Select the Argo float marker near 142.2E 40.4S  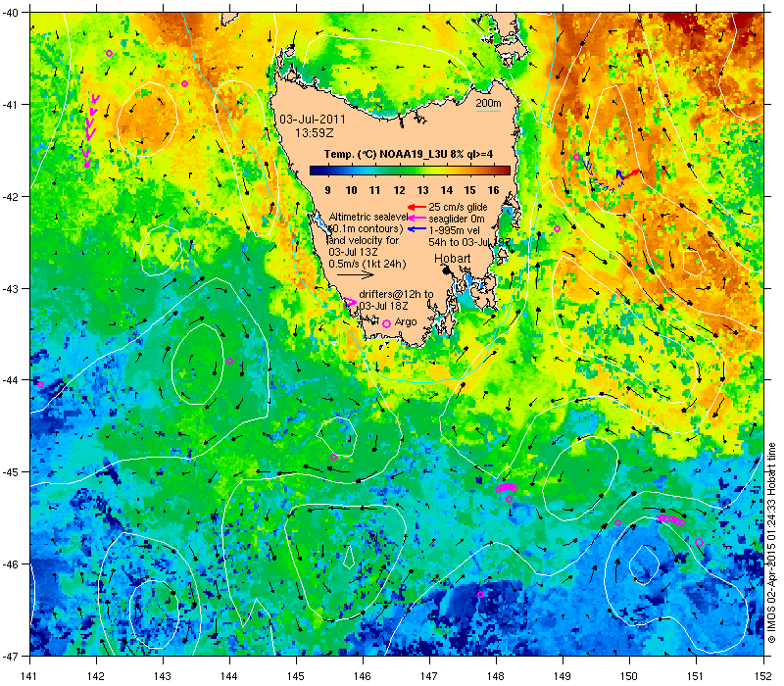pyautogui.click(x=109, y=54)
